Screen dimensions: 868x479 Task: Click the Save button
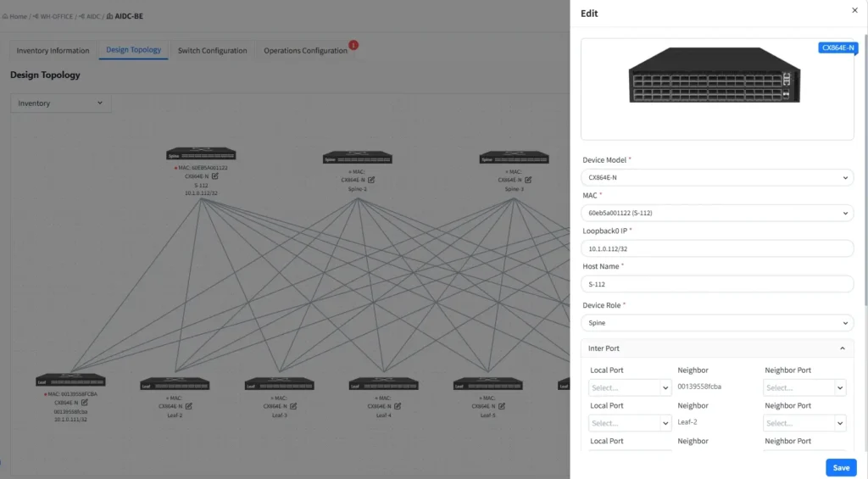[841, 467]
